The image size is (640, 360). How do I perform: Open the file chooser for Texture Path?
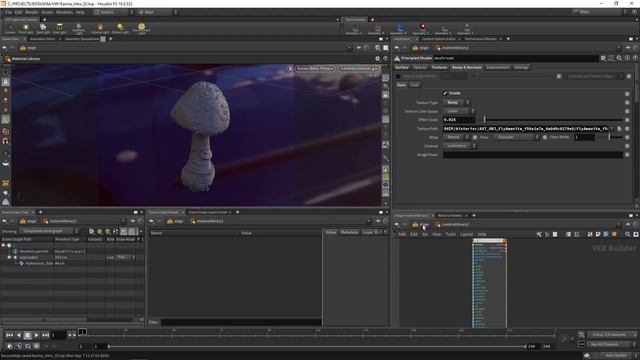pos(619,129)
